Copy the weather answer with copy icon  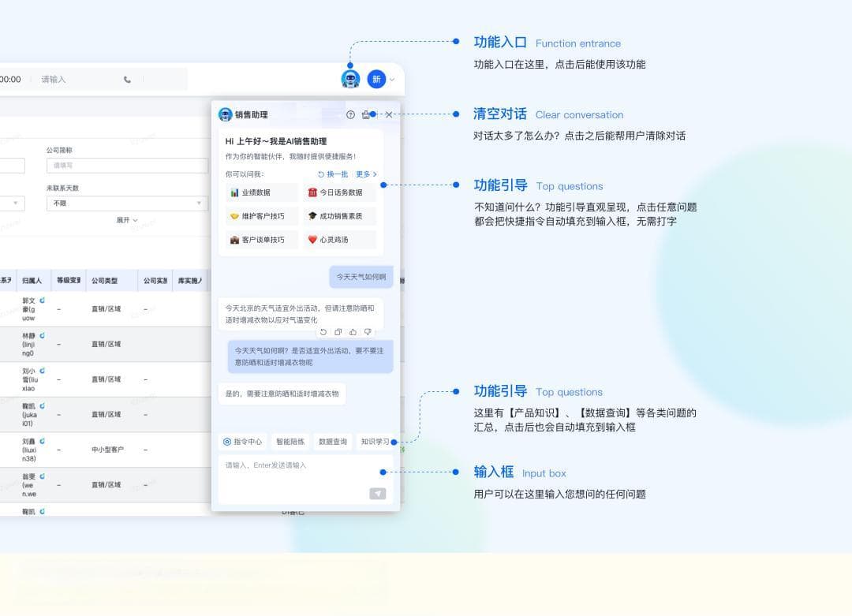tap(338, 332)
